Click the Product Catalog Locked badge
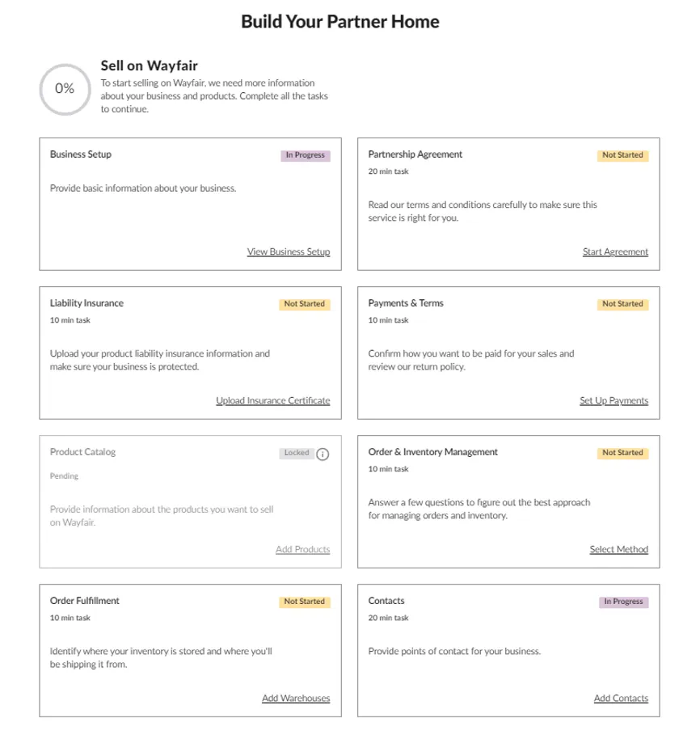The height and width of the screenshot is (731, 700). pos(297,453)
